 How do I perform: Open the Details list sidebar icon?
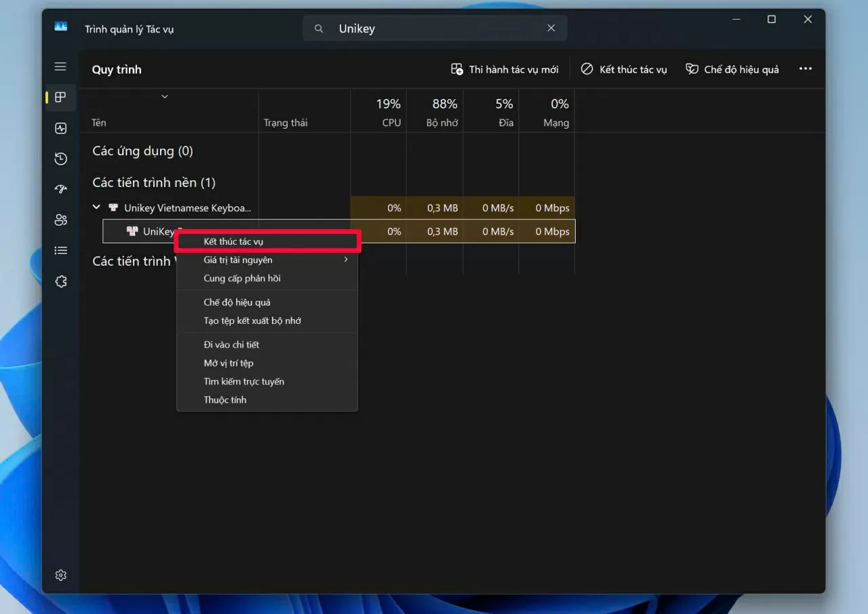(60, 251)
